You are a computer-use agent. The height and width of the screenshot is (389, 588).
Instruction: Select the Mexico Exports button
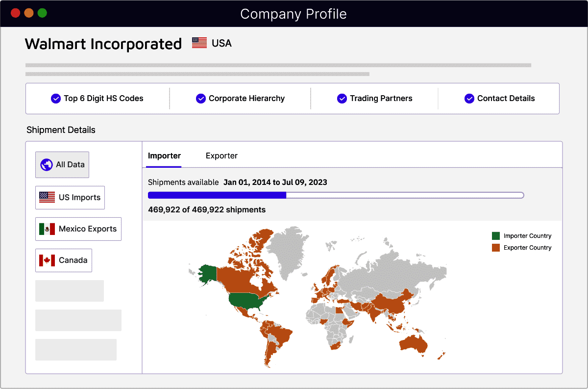pos(78,229)
